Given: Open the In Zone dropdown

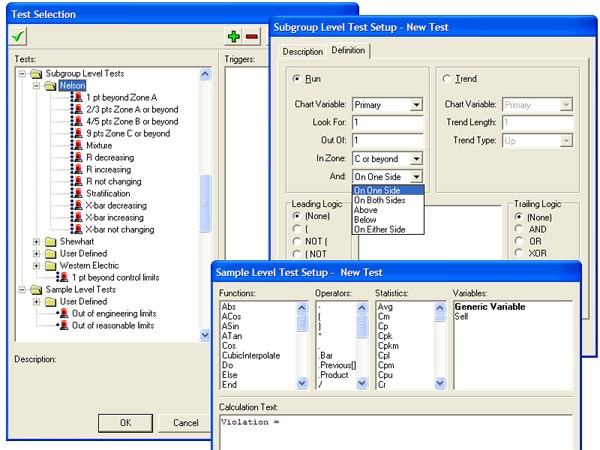Looking at the screenshot, I should [x=416, y=158].
